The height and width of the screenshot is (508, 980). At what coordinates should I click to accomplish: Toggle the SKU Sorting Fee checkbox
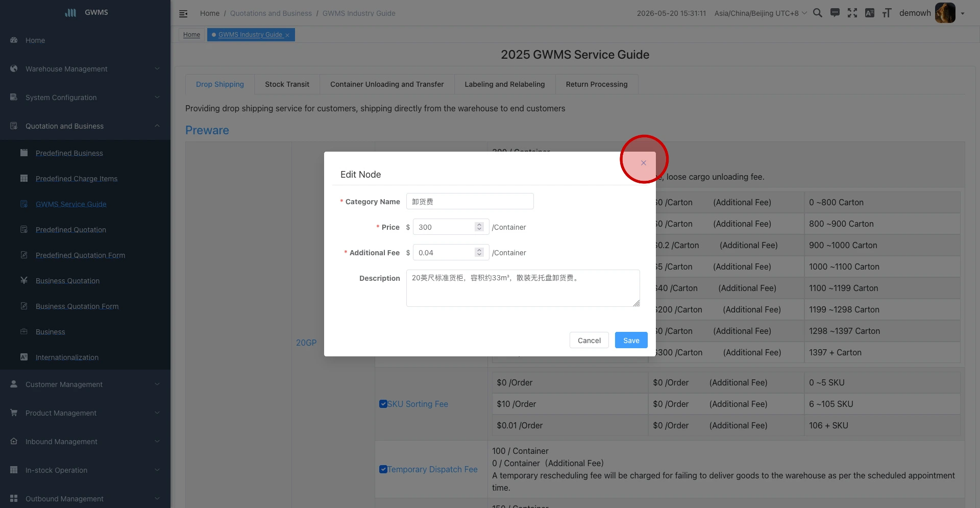(x=383, y=404)
